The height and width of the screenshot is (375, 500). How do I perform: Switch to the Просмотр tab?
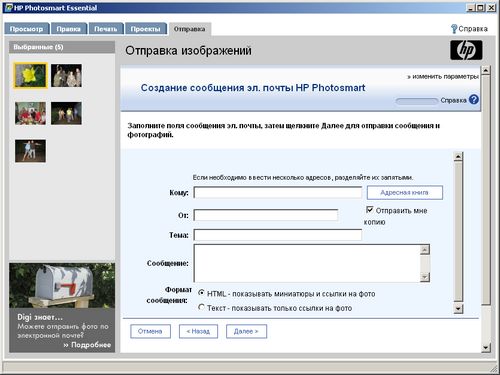27,29
